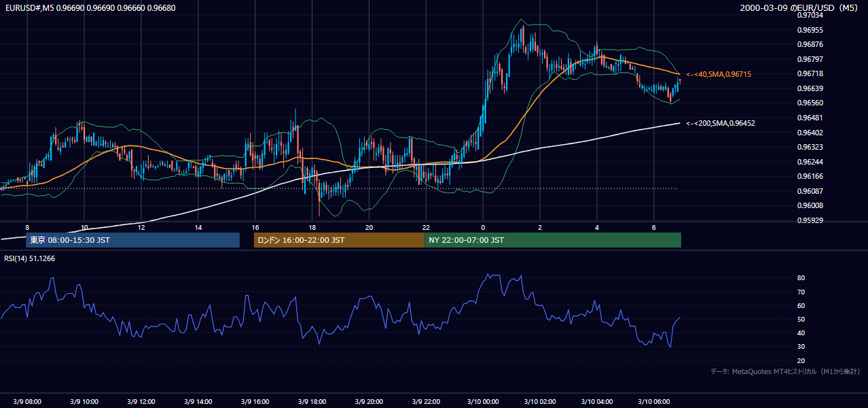The height and width of the screenshot is (408, 868).
Task: Click RSI scale value 40
Action: [x=801, y=333]
